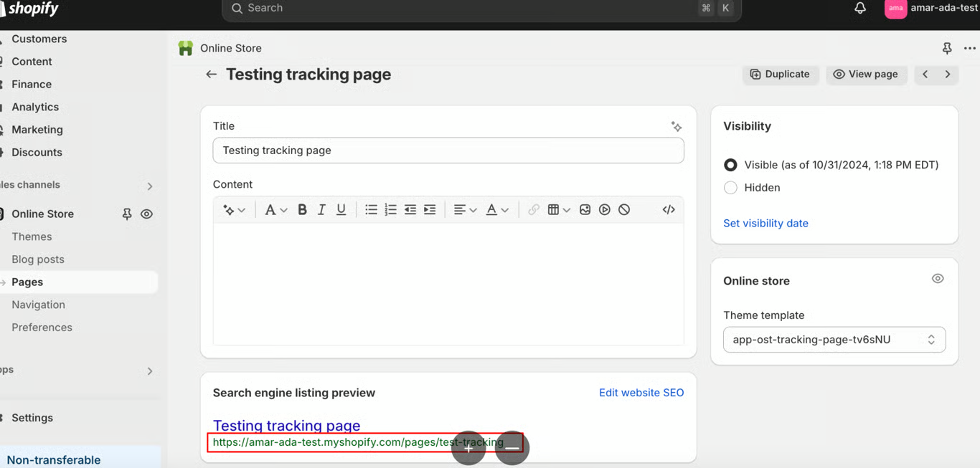Click the Duplicate button
Viewport: 980px width, 468px height.
(780, 74)
